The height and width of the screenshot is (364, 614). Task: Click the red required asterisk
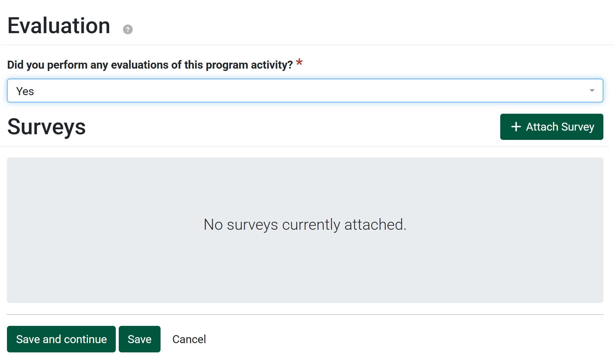299,62
